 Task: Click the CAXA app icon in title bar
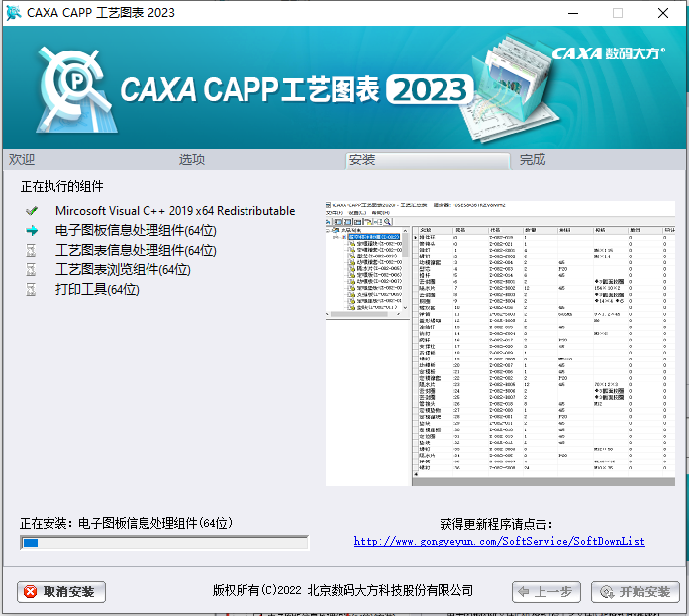pos(13,13)
